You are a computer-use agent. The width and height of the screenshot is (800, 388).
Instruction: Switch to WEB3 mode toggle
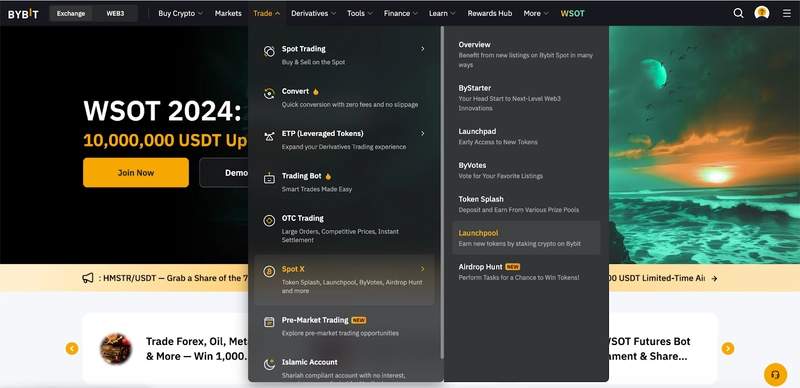[115, 13]
